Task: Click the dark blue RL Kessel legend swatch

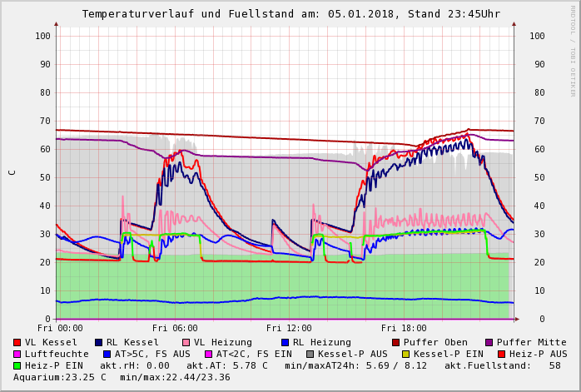Action: 99,342
